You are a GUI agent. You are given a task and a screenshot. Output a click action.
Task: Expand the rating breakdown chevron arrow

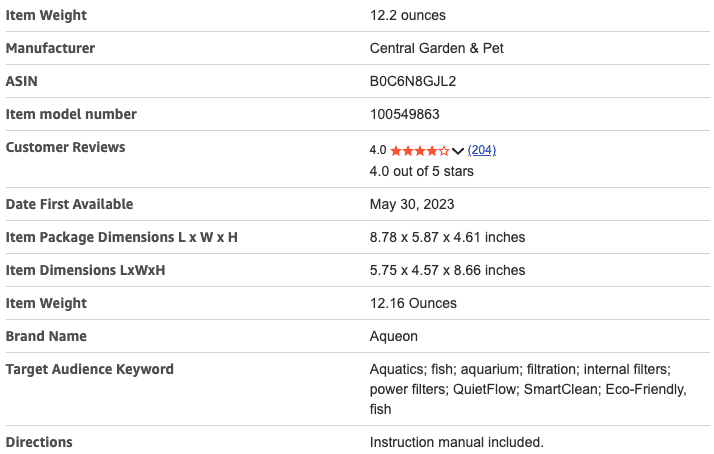point(458,151)
